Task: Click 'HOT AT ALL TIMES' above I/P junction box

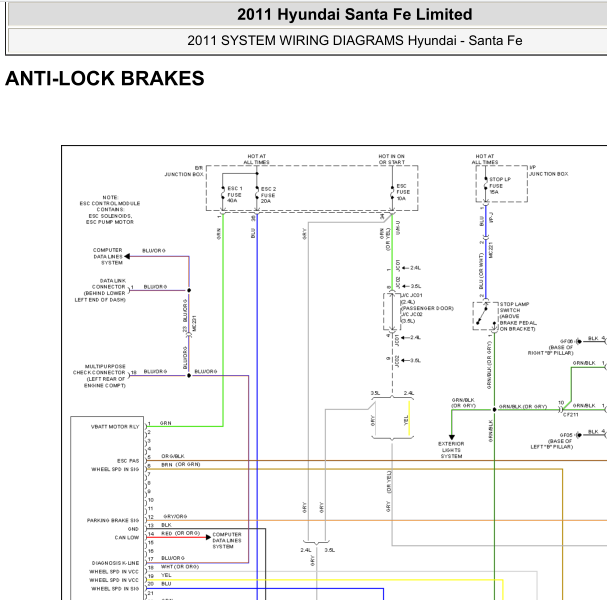Action: coord(485,159)
